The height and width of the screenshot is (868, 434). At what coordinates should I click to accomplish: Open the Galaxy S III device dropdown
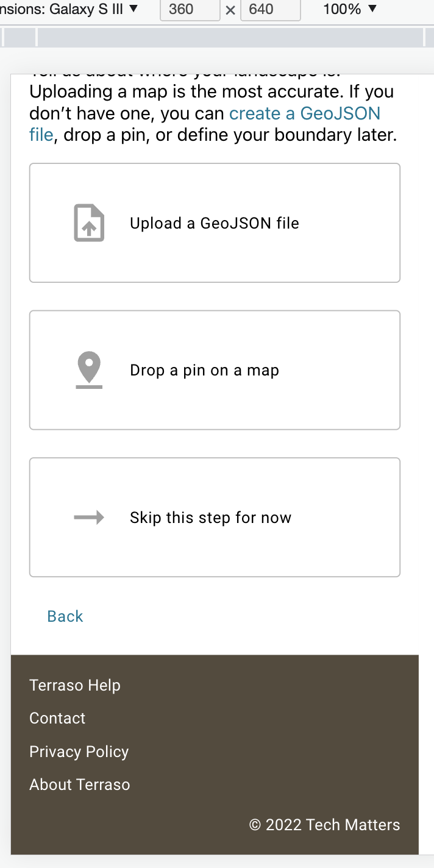click(x=73, y=9)
